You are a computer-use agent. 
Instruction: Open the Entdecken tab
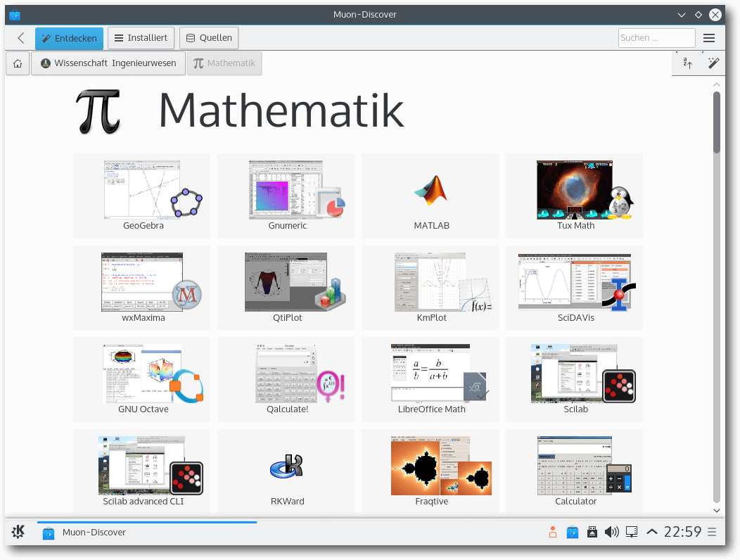tap(69, 38)
